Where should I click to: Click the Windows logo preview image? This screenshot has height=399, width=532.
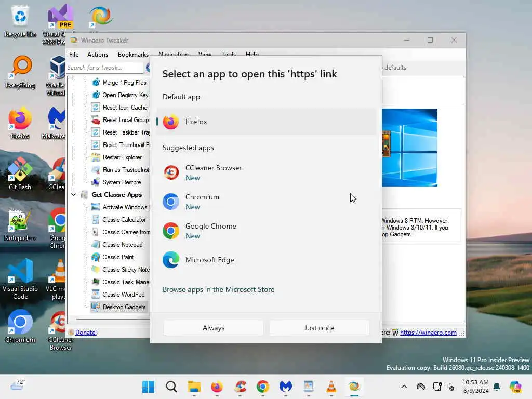click(409, 148)
